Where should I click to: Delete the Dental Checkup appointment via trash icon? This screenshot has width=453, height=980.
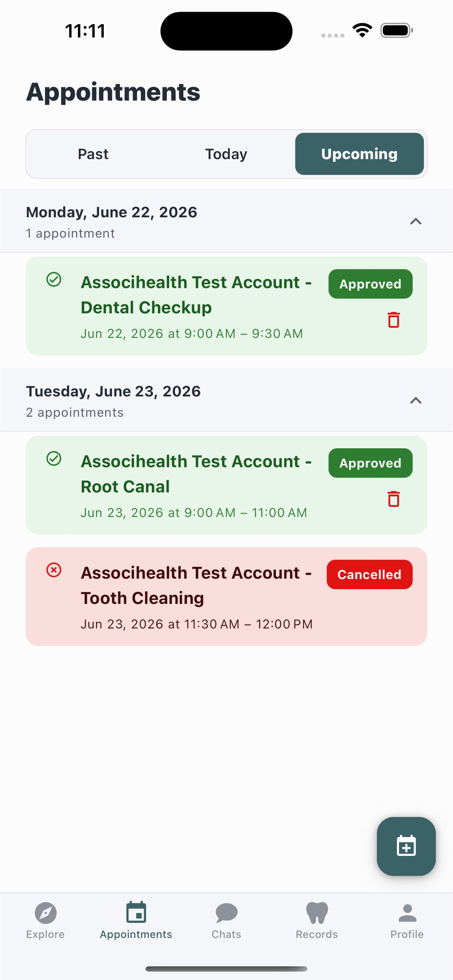(394, 320)
